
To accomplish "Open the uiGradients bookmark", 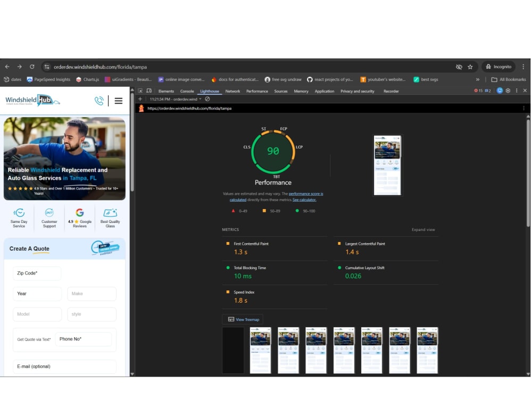I will 128,79.
